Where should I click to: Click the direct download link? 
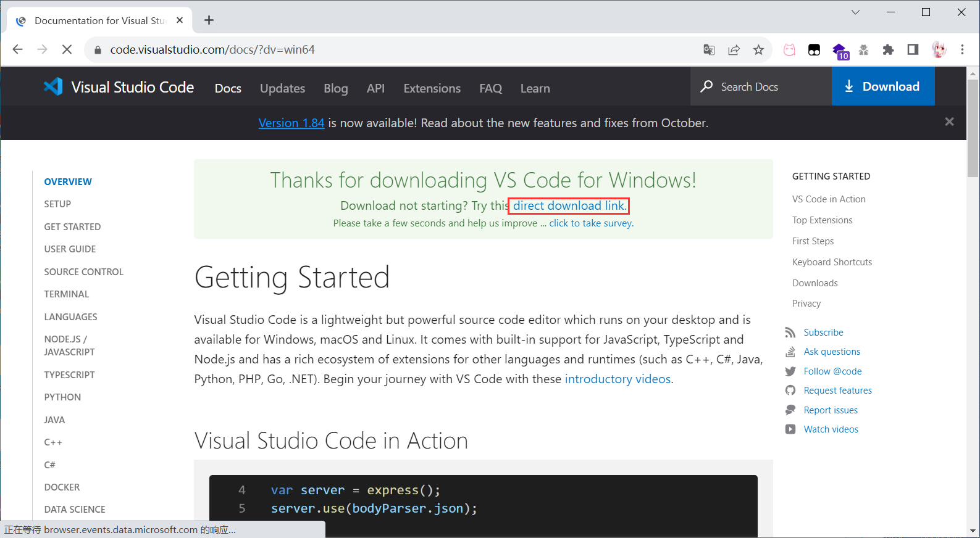tap(569, 205)
